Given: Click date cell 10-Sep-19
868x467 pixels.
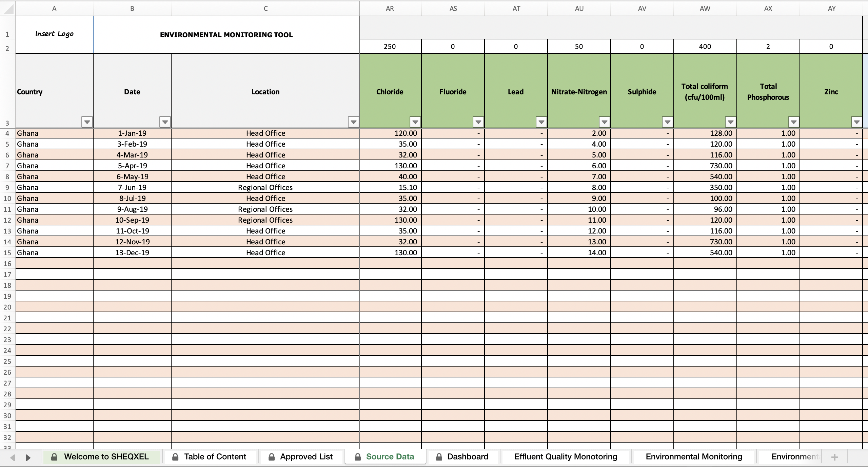Looking at the screenshot, I should click(132, 220).
